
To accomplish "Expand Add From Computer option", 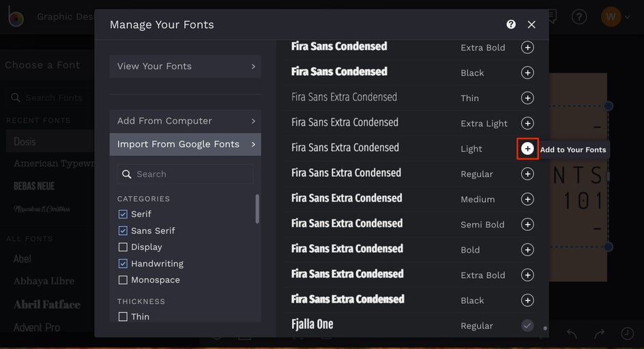I will [x=185, y=121].
